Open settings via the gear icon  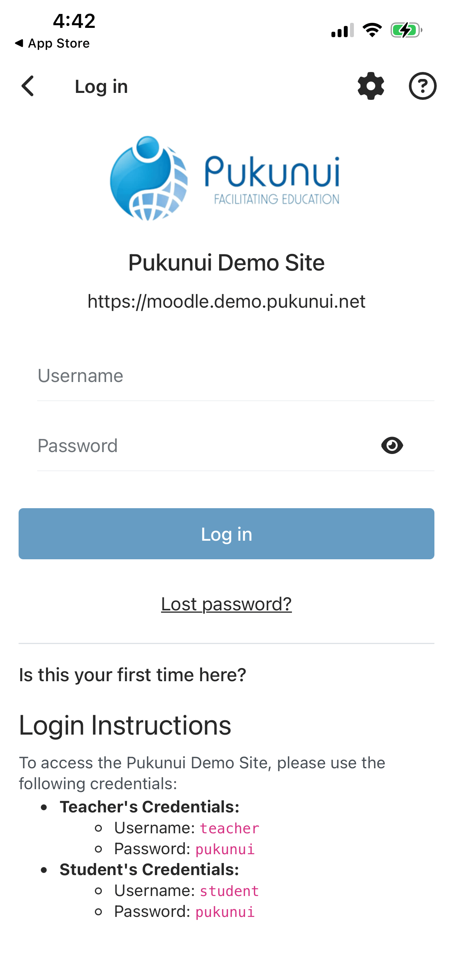point(371,86)
